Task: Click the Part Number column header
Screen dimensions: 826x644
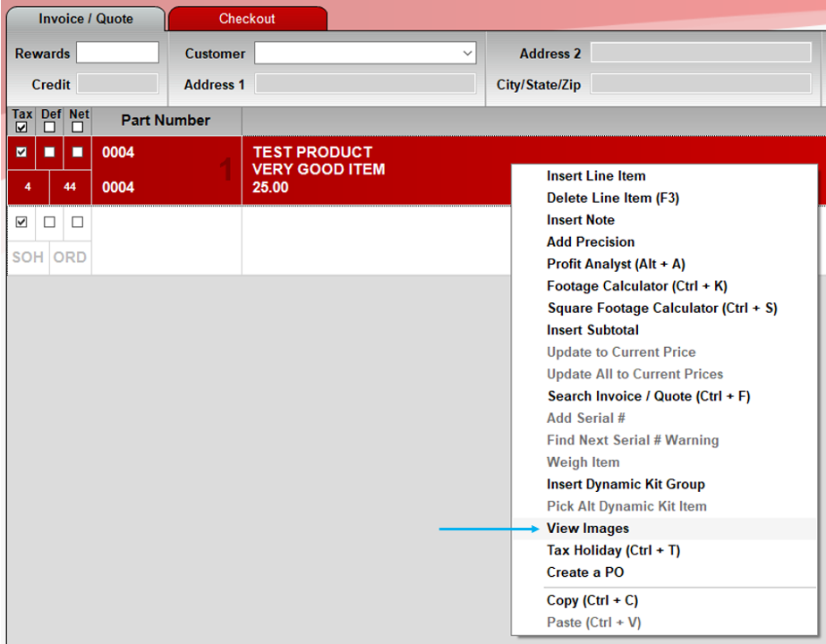Action: pyautogui.click(x=166, y=121)
